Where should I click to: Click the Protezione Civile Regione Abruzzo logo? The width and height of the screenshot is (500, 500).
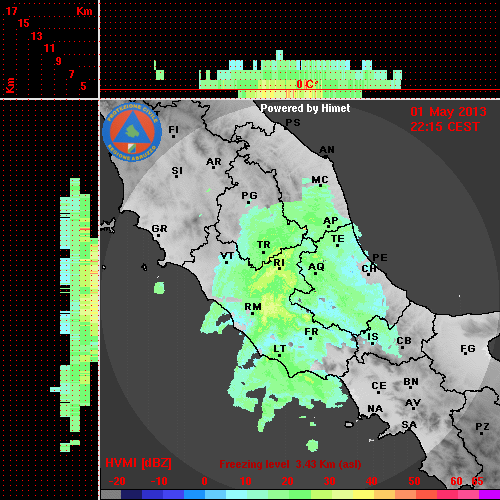(132, 132)
